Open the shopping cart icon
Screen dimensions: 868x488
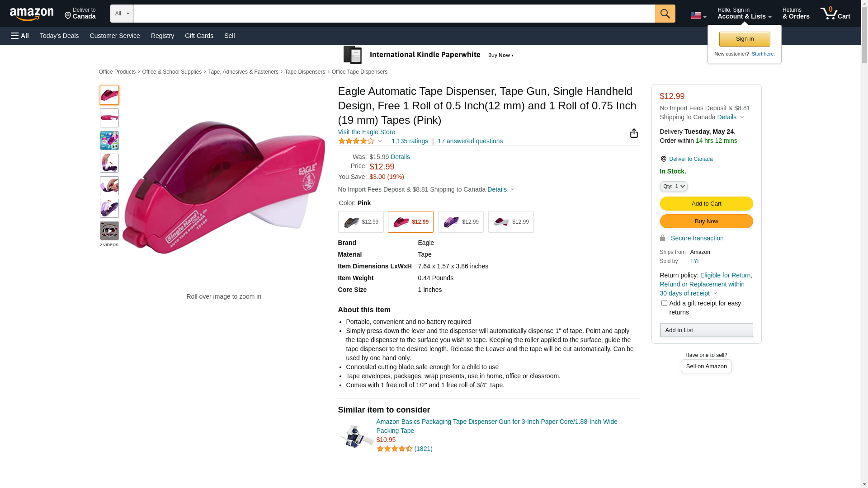835,14
